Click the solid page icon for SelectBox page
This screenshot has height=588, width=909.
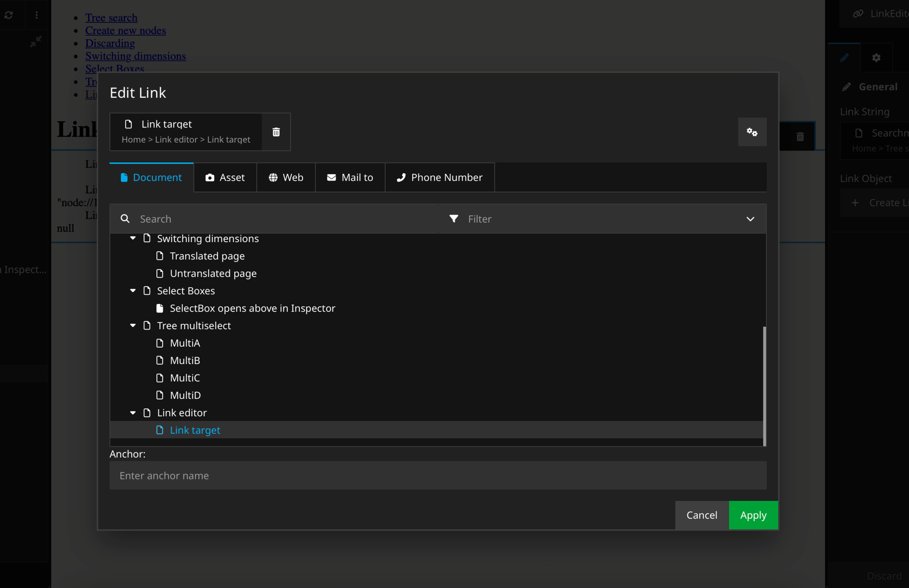pyautogui.click(x=160, y=308)
